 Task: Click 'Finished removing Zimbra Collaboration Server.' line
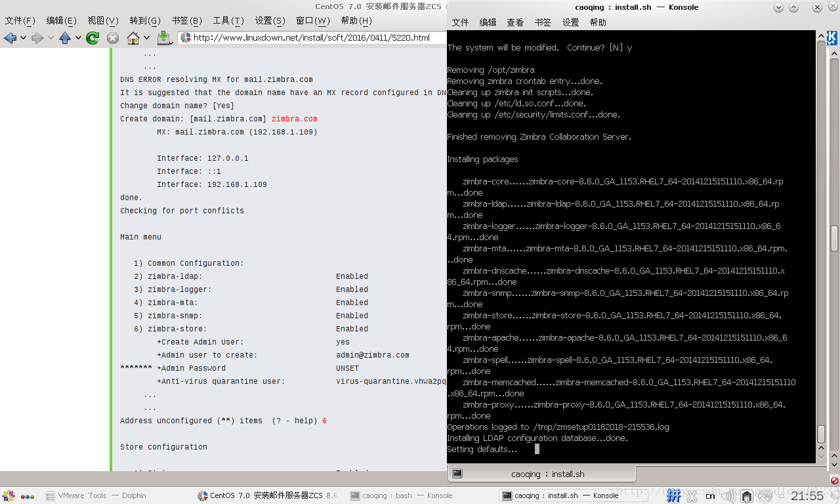pyautogui.click(x=539, y=137)
